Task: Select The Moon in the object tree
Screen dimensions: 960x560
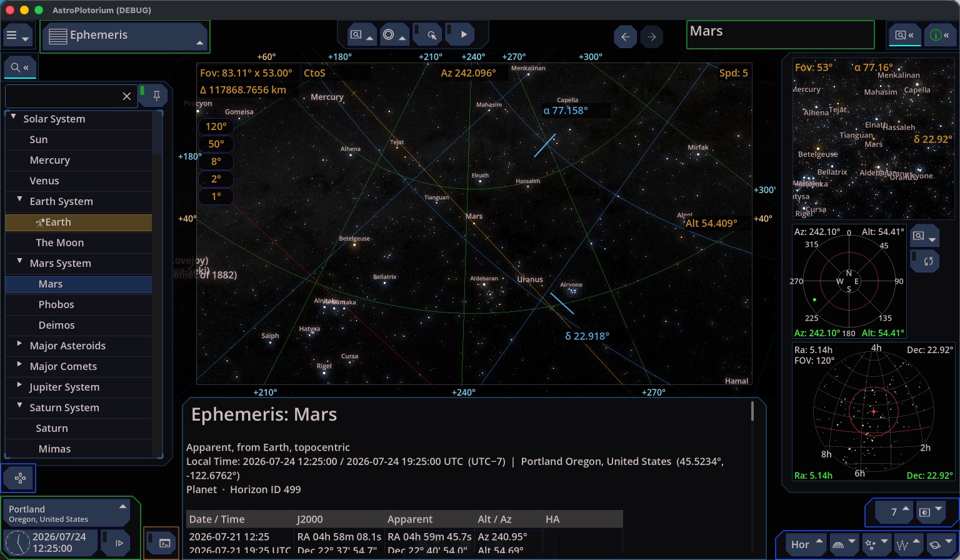Action: pyautogui.click(x=79, y=242)
